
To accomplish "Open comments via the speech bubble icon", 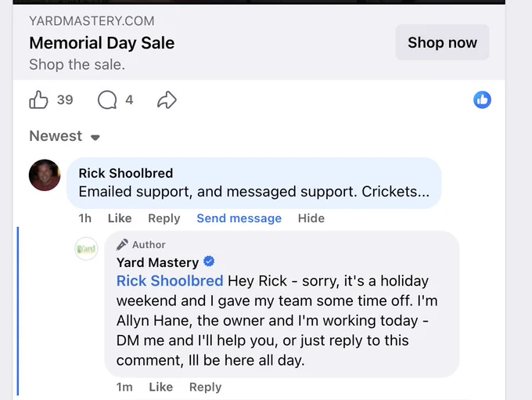I will click(107, 100).
